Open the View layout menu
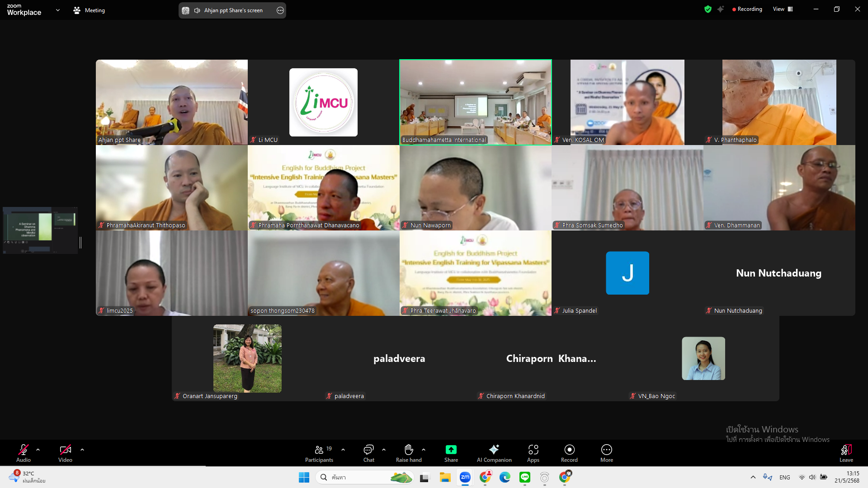 click(x=783, y=9)
